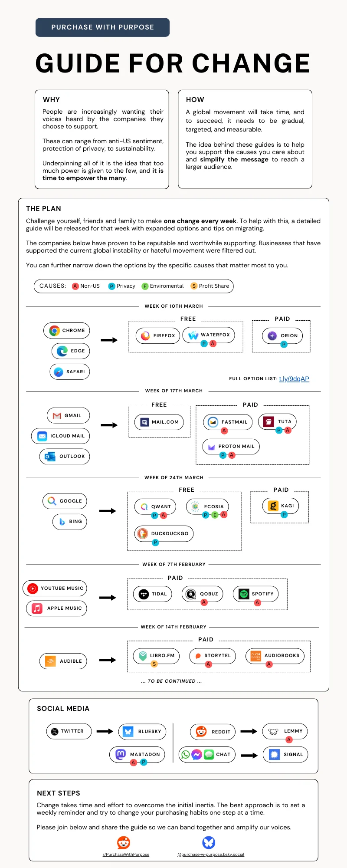
Task: Click the Gmail envelope icon
Action: click(57, 416)
